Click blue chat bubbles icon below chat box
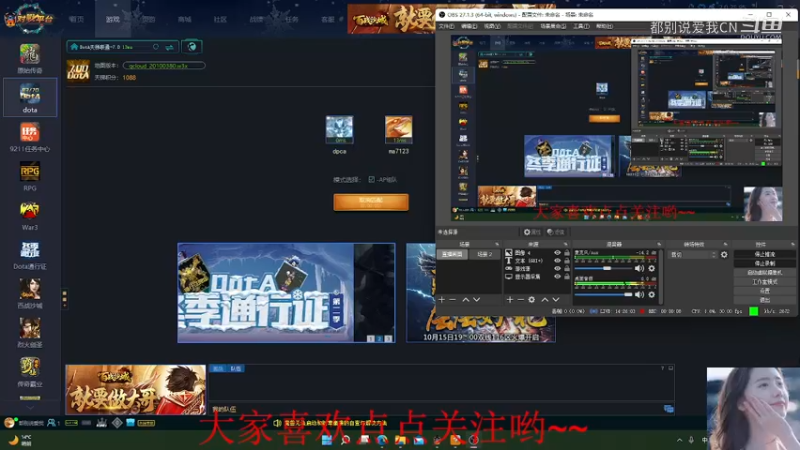The width and height of the screenshot is (800, 450). click(668, 409)
